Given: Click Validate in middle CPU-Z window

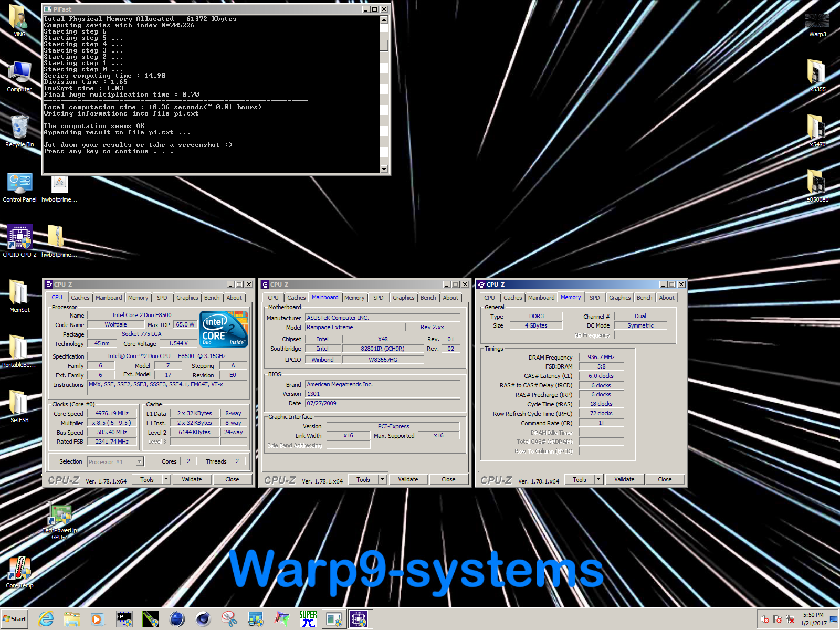Looking at the screenshot, I should [408, 479].
